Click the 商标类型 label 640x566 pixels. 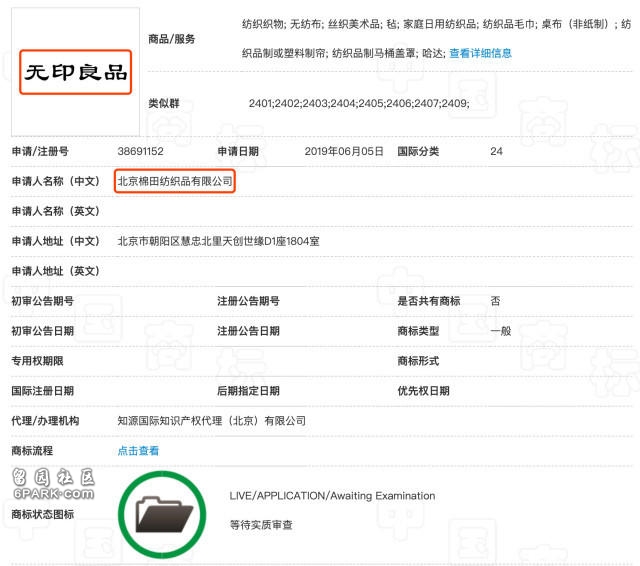coord(418,331)
